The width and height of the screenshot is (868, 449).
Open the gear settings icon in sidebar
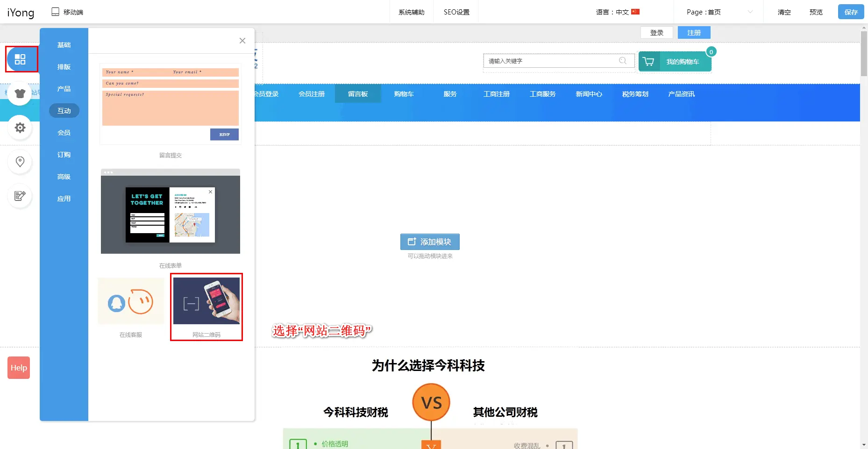point(20,128)
